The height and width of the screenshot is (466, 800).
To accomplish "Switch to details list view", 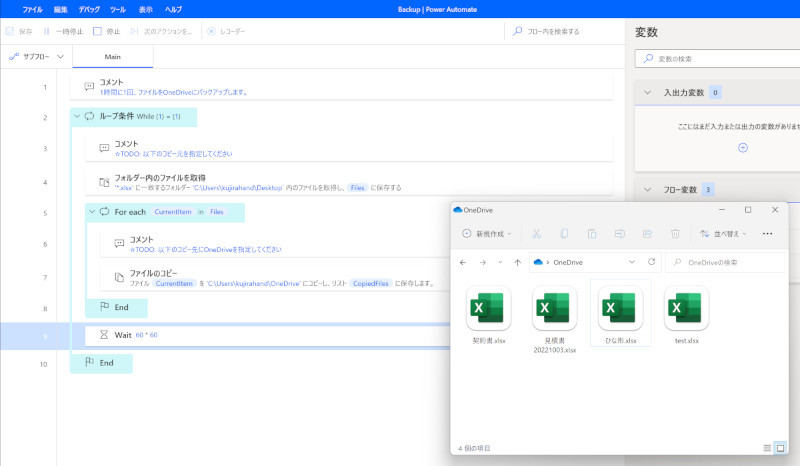I will pos(767,448).
